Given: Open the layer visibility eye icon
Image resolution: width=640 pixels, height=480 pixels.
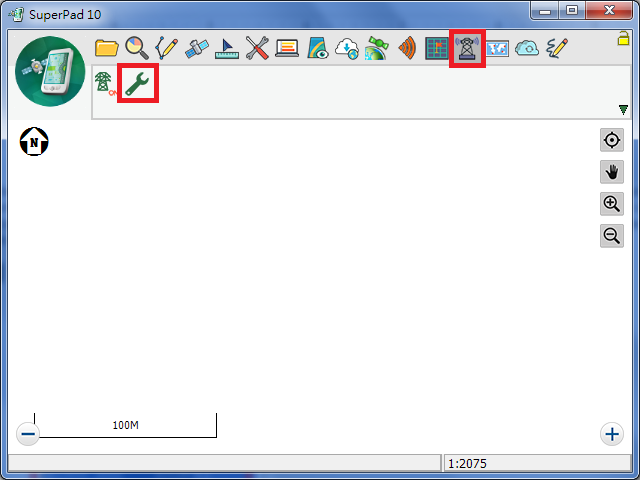Looking at the screenshot, I should pyautogui.click(x=318, y=48).
